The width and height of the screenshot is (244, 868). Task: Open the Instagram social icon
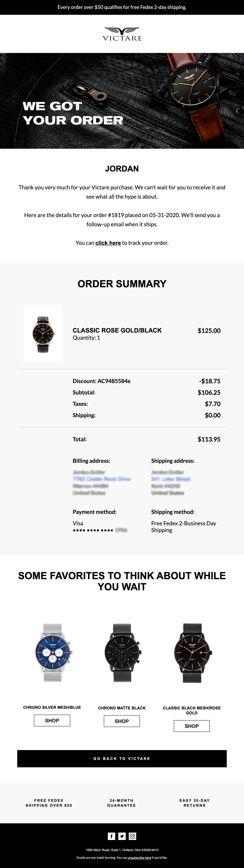pyautogui.click(x=133, y=836)
